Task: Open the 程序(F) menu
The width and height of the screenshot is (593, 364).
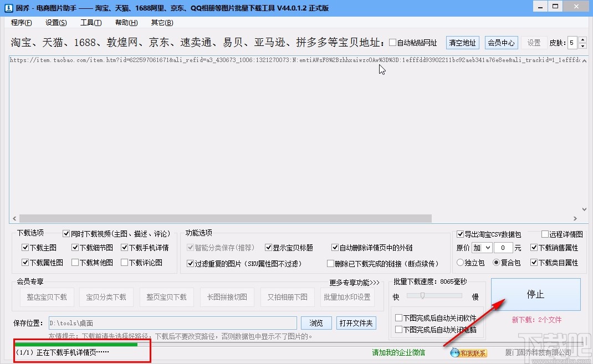Action: tap(22, 23)
